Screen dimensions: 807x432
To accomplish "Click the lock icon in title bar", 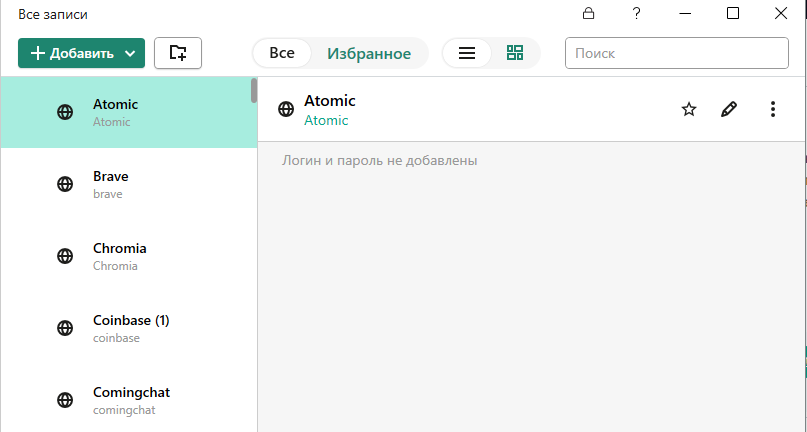I will [588, 14].
